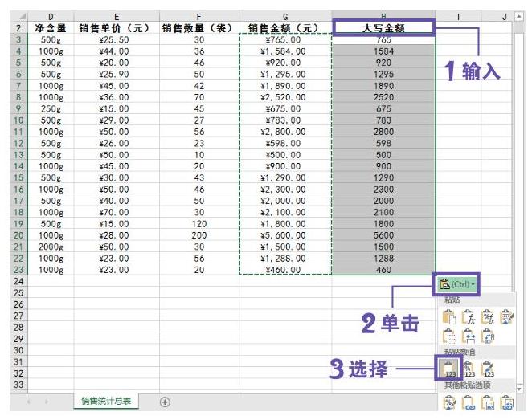Choose the Paste Link chain icon
The image size is (532, 420).
pos(469,402)
